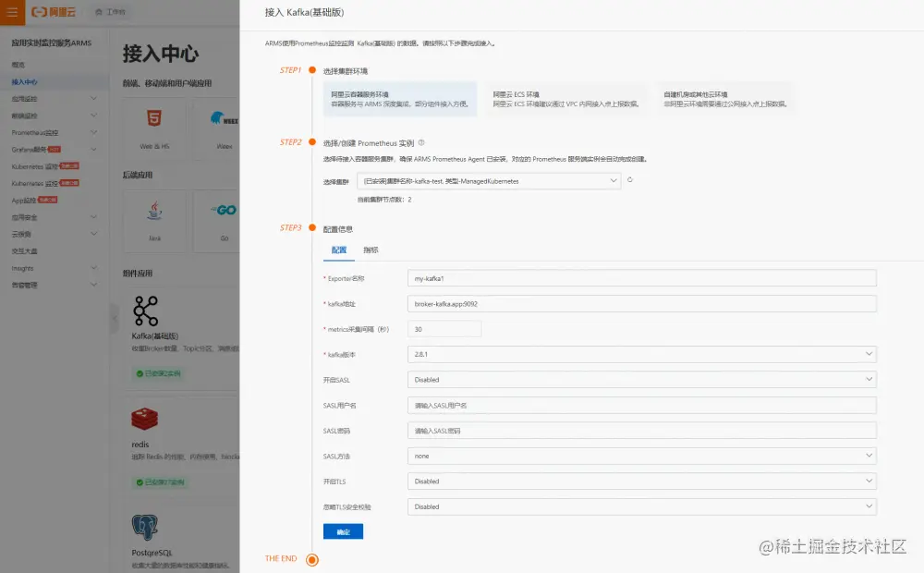Image resolution: width=924 pixels, height=573 pixels.
Task: Click the metrics采集间隔 field showing 30
Action: click(x=444, y=329)
